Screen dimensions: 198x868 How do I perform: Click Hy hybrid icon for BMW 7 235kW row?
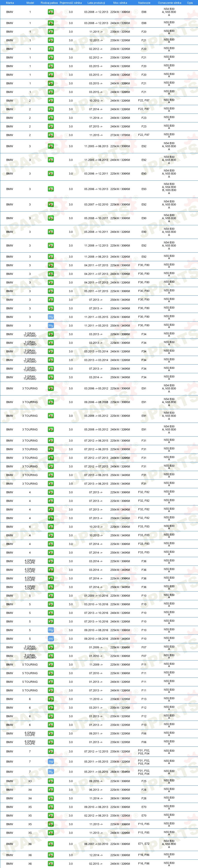point(51,762)
